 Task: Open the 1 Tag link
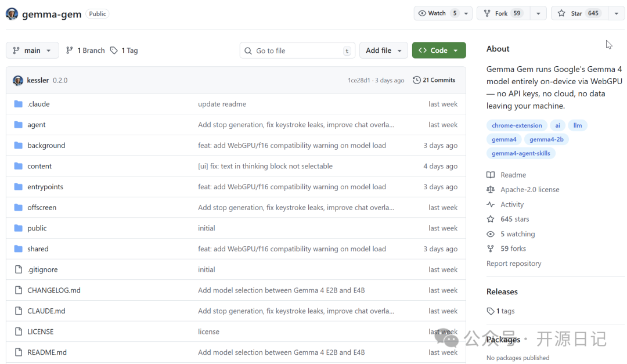124,51
